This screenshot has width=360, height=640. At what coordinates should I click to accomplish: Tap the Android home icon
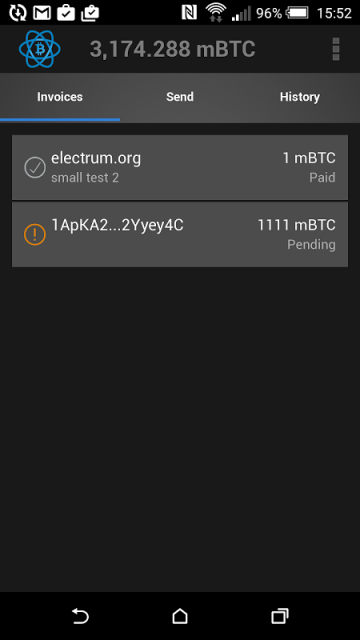point(180,616)
